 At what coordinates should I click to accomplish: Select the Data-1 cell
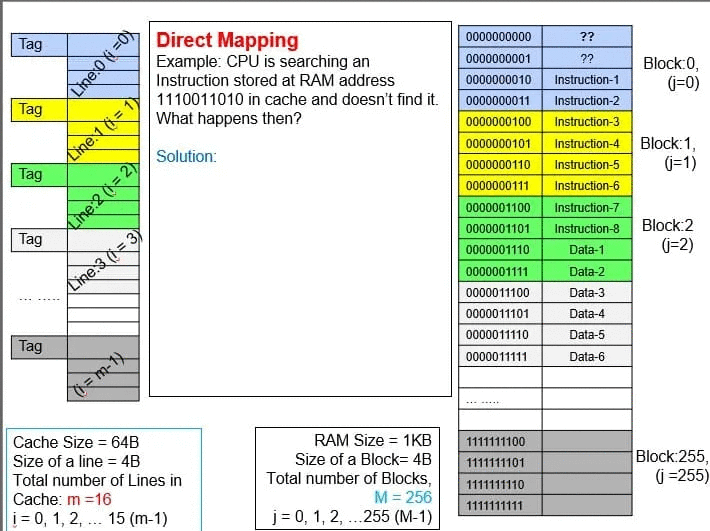click(587, 250)
